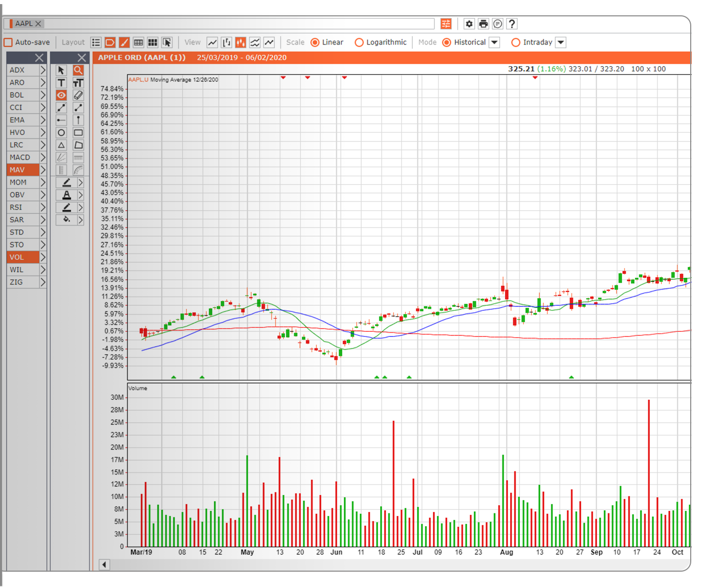Select the Historical mode radio button

[447, 42]
